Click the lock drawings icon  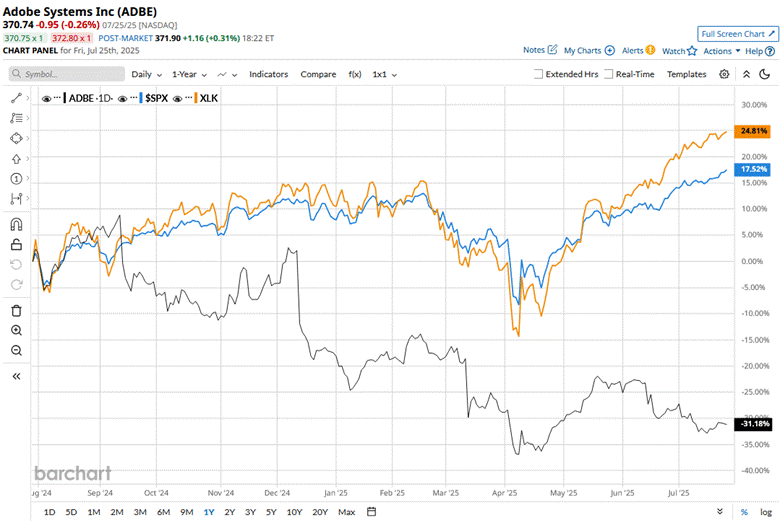(x=16, y=244)
